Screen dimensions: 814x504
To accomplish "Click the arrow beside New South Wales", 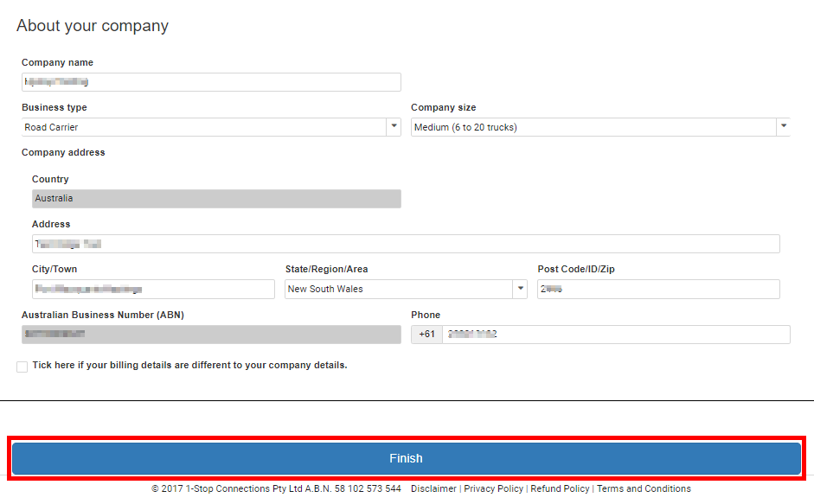I will (520, 289).
